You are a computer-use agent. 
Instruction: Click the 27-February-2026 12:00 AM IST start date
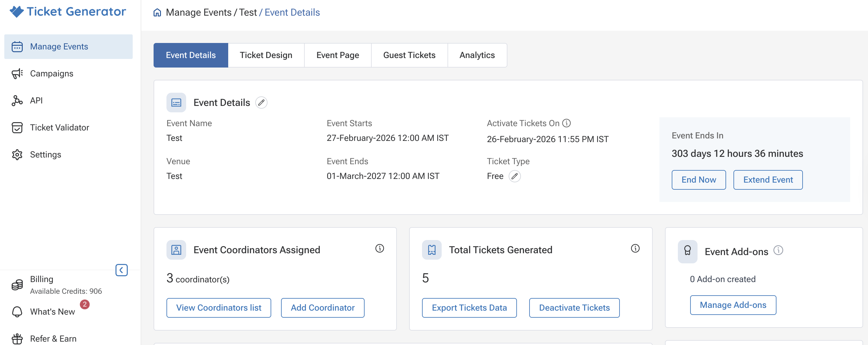point(388,138)
